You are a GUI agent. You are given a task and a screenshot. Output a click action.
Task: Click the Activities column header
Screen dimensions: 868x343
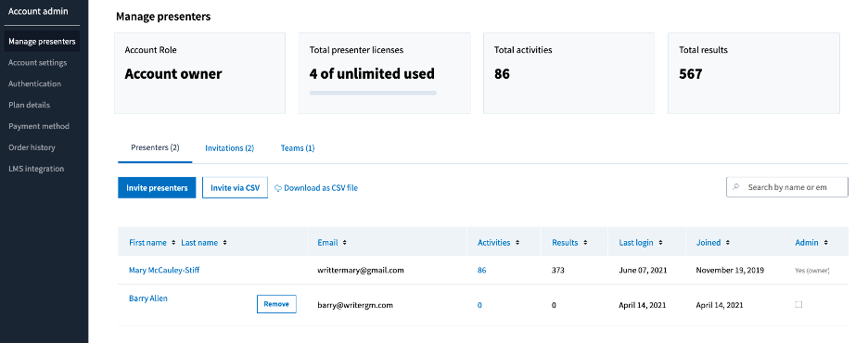point(493,242)
